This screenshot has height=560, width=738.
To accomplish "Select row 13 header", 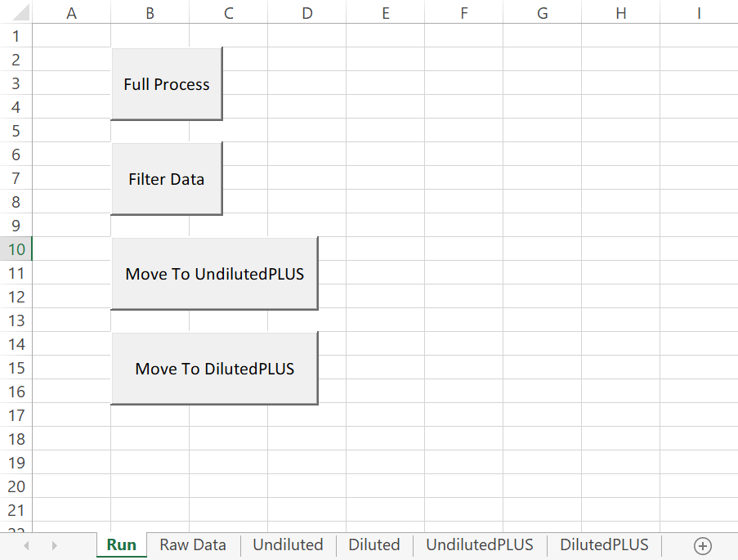I will pos(16,320).
